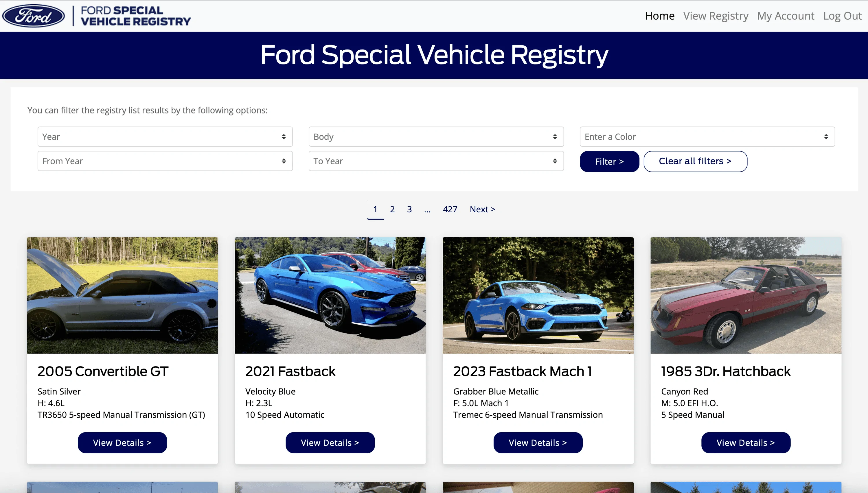
Task: Click the Next > pagination link
Action: coord(482,209)
